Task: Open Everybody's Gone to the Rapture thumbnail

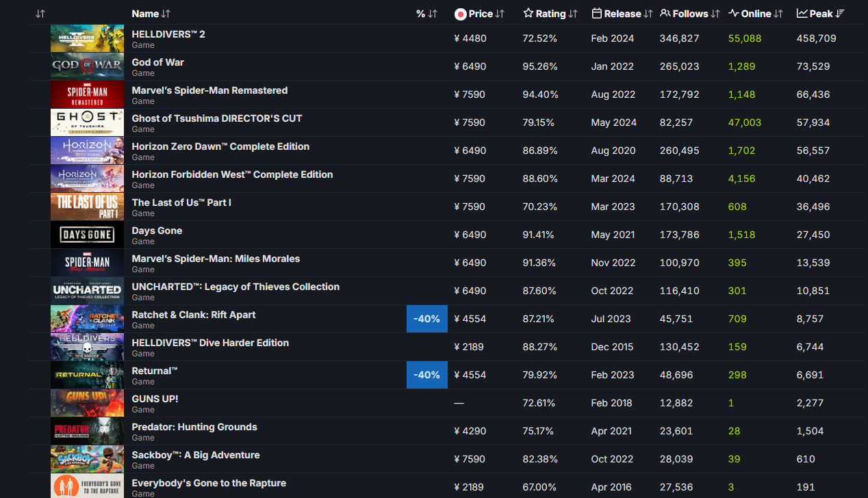Action: [87, 486]
